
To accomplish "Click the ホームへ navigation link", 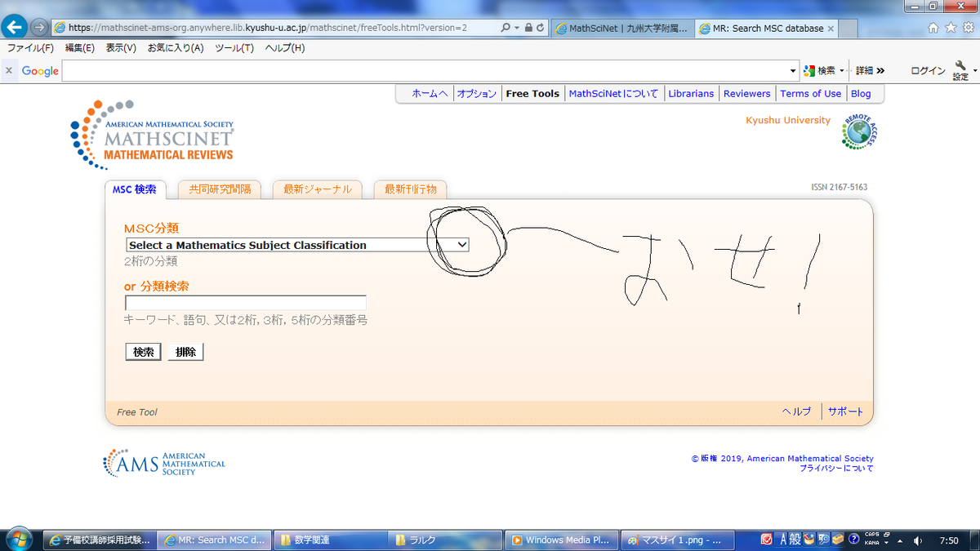I will pos(430,94).
